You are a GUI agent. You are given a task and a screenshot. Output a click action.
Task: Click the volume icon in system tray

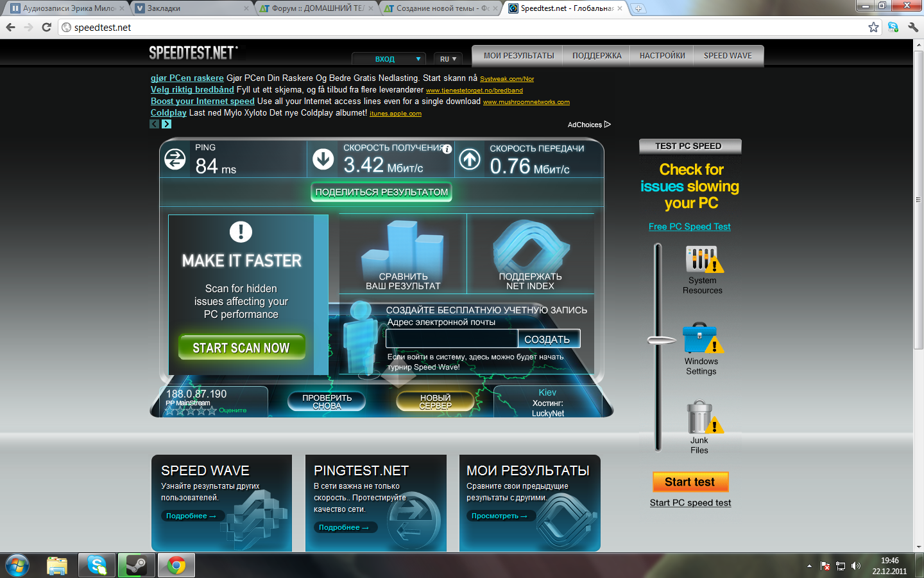[x=856, y=566]
